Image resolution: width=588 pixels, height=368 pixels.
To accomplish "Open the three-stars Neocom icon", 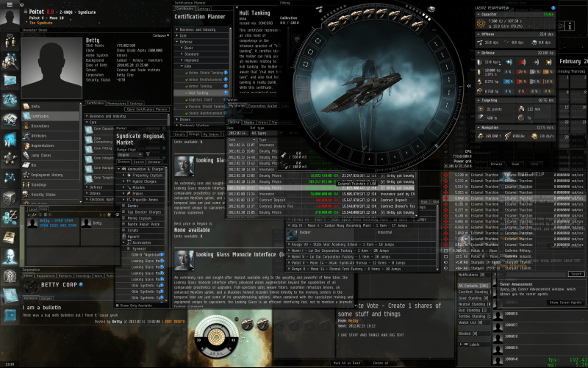I will tap(10, 159).
